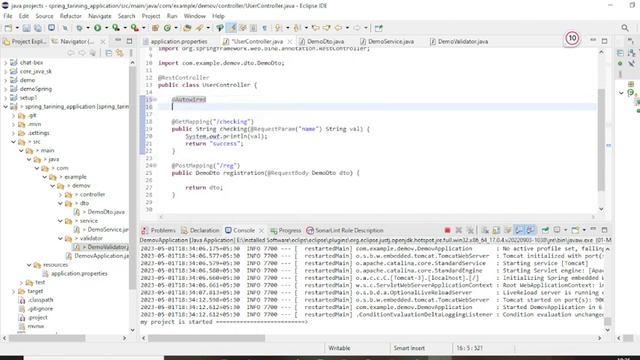Open the Navigate menu
Screen dimensions: 640x360
(100, 16)
